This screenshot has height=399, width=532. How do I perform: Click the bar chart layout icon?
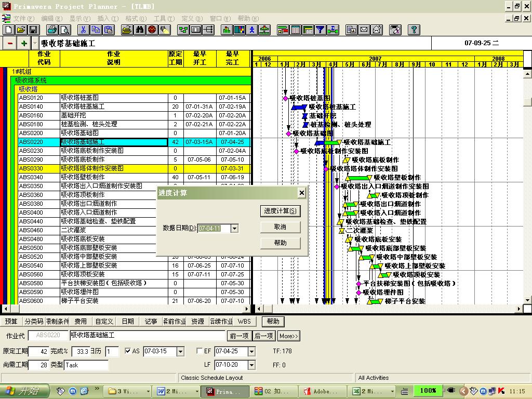pos(283,30)
